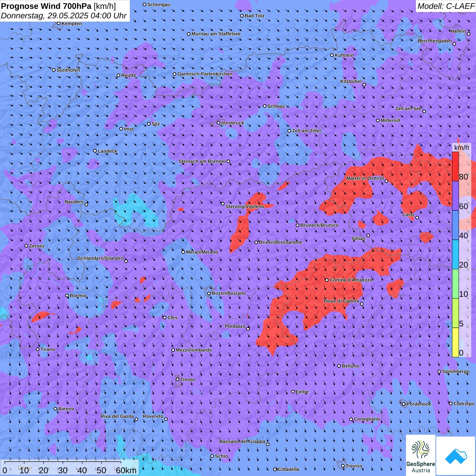Image resolution: width=476 pixels, height=476 pixels.
Task: Click the Bruneck/Brunico label
Action: click(319, 225)
